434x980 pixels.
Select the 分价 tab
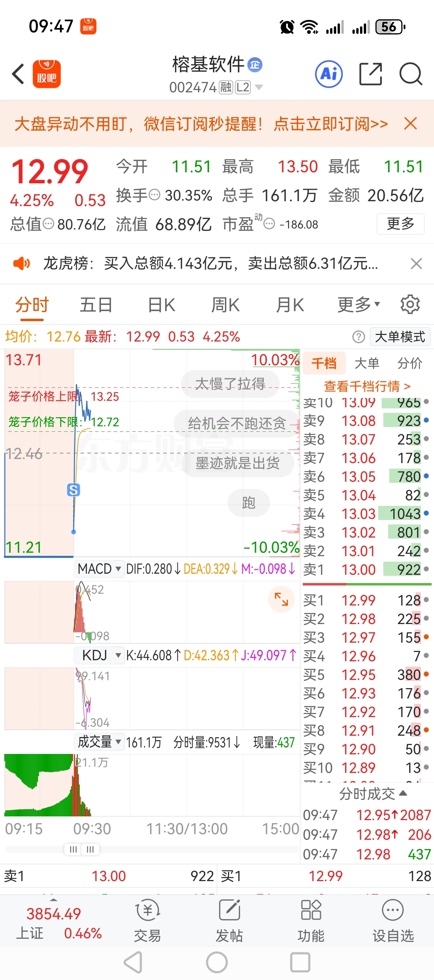(x=410, y=363)
